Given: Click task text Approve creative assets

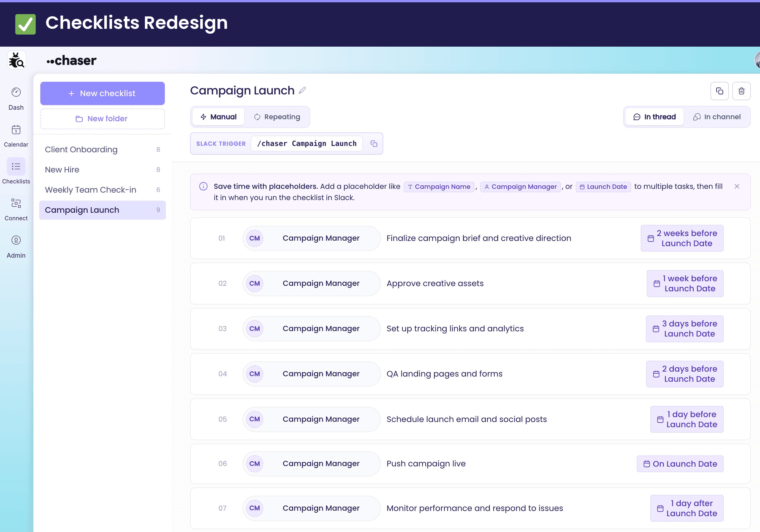Looking at the screenshot, I should pyautogui.click(x=435, y=284).
